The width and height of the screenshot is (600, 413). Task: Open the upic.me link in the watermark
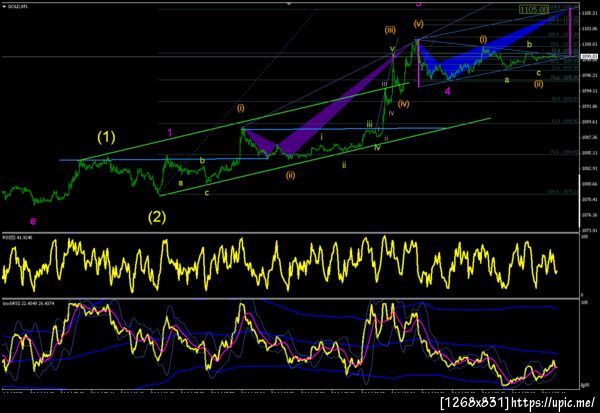[553, 402]
